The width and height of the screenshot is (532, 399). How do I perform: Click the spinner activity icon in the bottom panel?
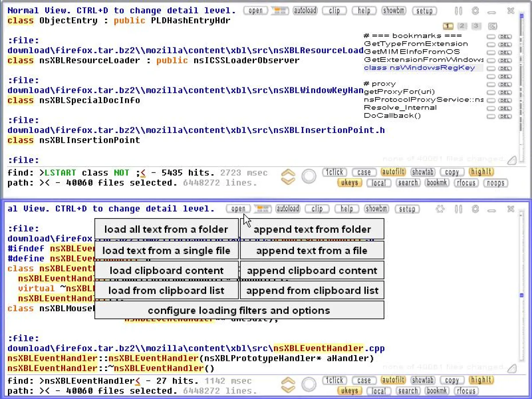pyautogui.click(x=440, y=209)
